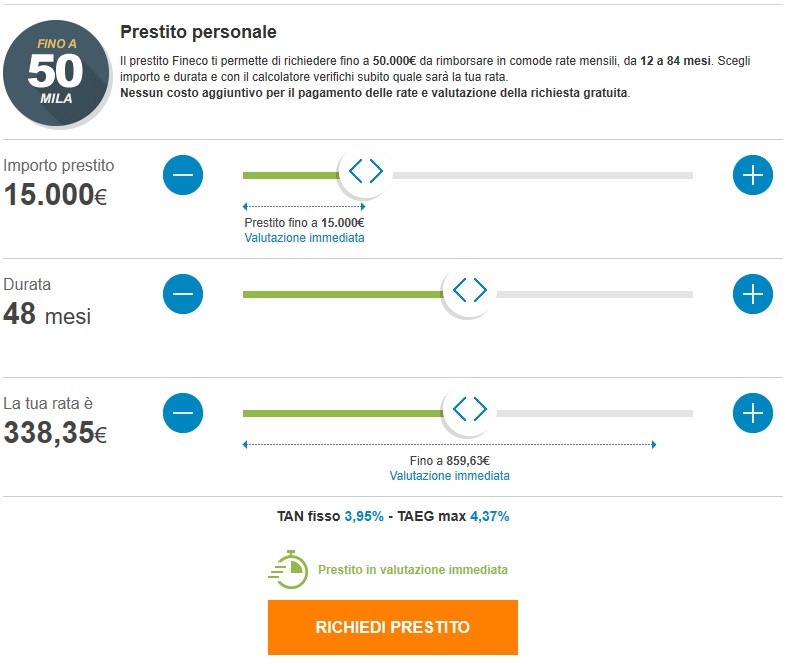Image resolution: width=807 pixels, height=664 pixels.
Task: Open 'Valutazione immediata' link under Fino a 859,63€
Action: (449, 476)
